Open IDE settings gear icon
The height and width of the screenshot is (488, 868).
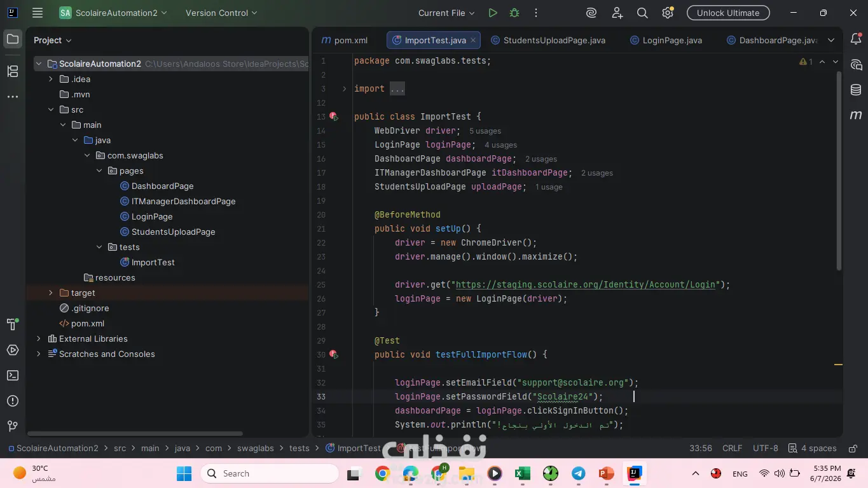(667, 13)
